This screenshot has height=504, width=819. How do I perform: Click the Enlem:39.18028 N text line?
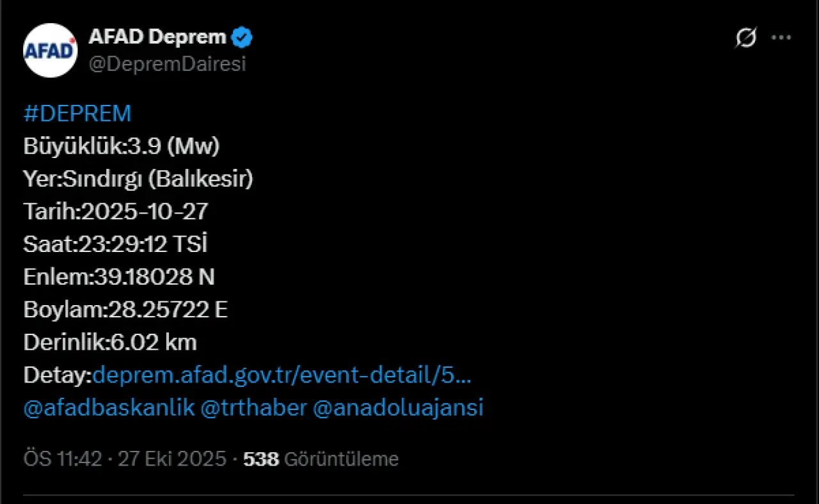pyautogui.click(x=119, y=277)
